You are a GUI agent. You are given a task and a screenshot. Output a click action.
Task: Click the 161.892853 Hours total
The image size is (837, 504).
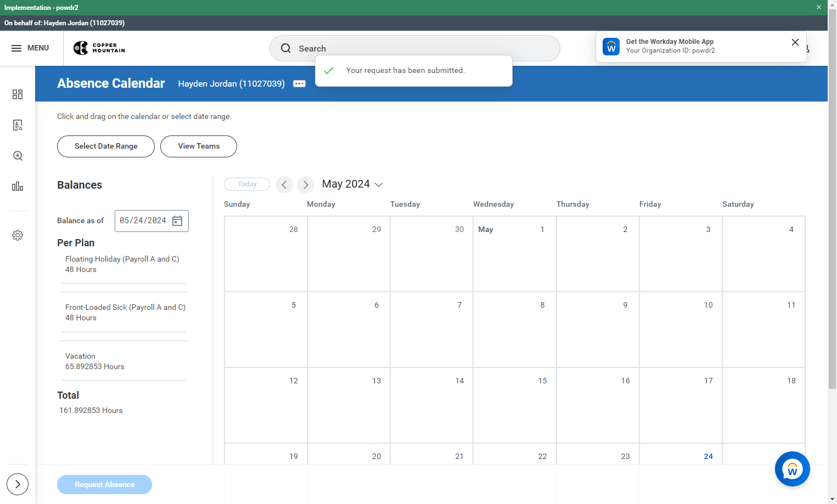(91, 410)
